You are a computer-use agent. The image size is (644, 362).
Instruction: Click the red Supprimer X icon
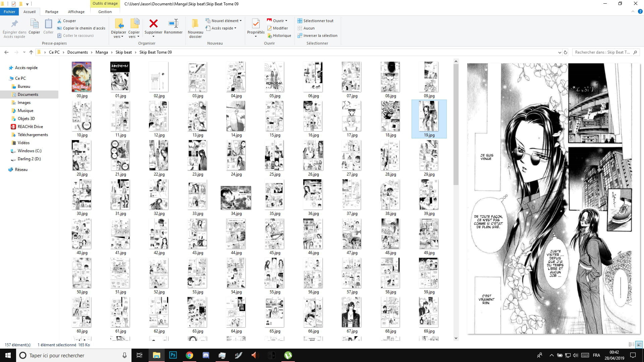[153, 23]
